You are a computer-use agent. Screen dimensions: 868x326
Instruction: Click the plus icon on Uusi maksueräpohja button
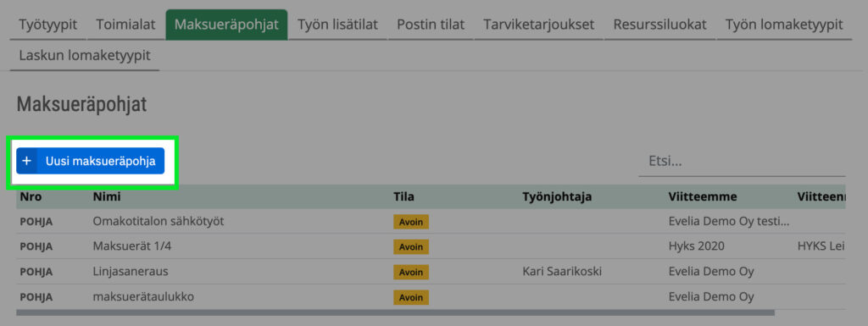[x=26, y=161]
